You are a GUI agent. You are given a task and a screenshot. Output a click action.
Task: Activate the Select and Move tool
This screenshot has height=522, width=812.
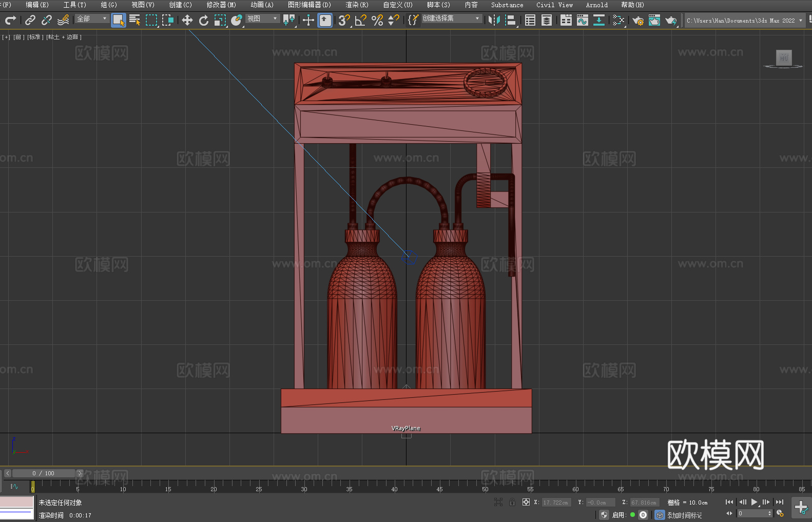[x=187, y=20]
